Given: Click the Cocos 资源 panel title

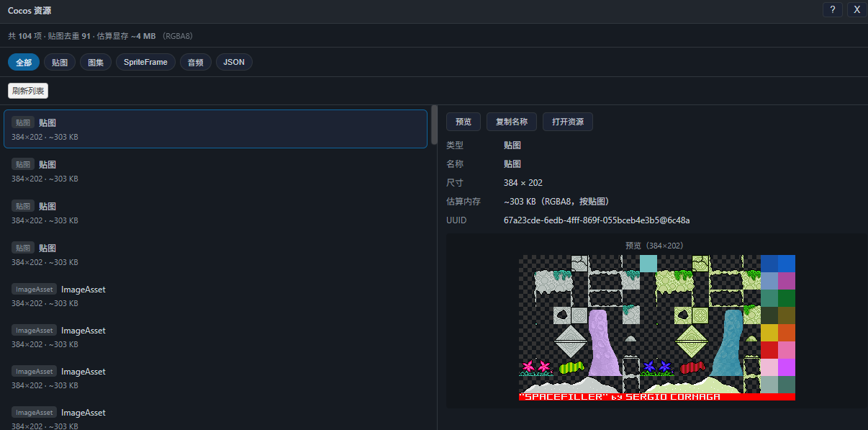Looking at the screenshot, I should pos(30,11).
